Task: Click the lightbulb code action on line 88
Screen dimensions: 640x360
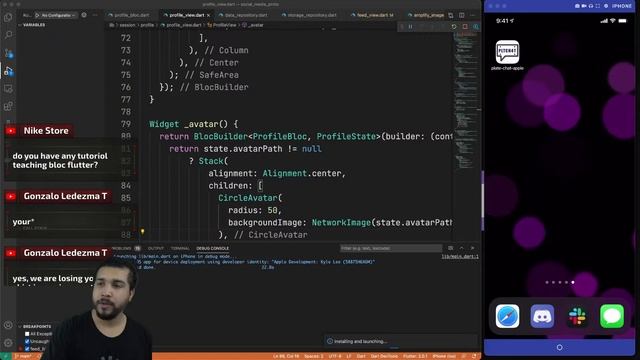Action: (142, 232)
